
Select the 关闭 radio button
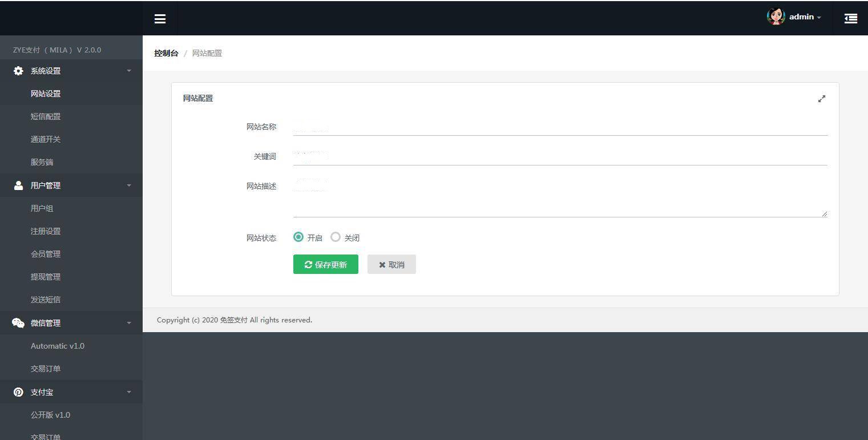[x=336, y=237]
